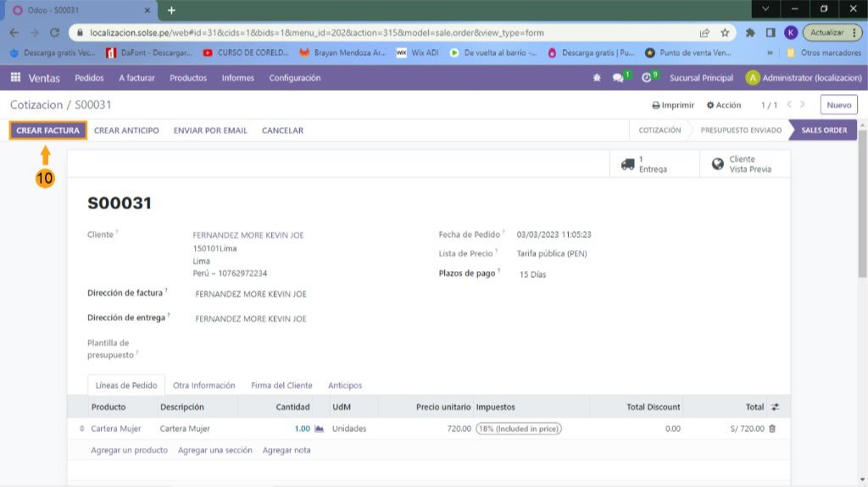Click the 18% Included in price tax tag
868x487 pixels.
pyautogui.click(x=518, y=429)
